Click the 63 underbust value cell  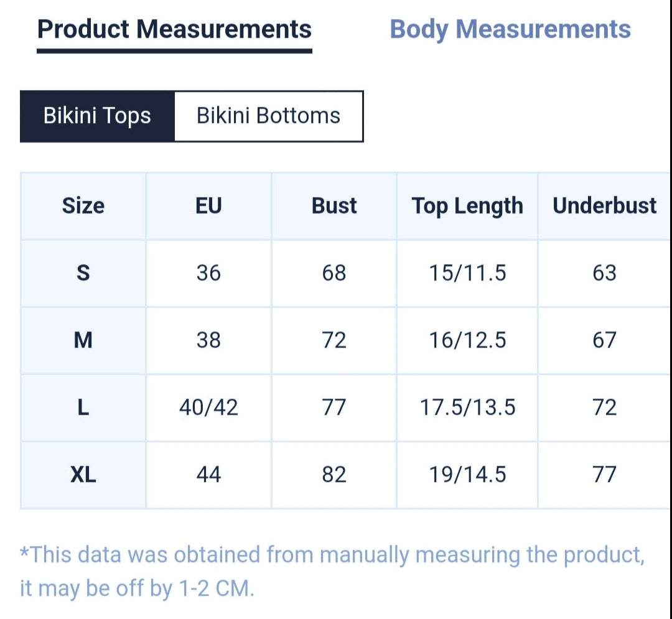pos(604,273)
